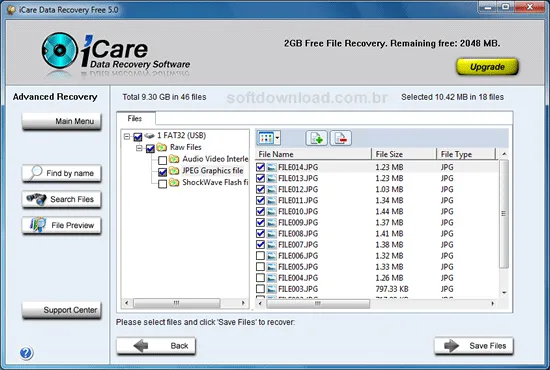Click the Back button
The height and width of the screenshot is (370, 550).
point(156,346)
